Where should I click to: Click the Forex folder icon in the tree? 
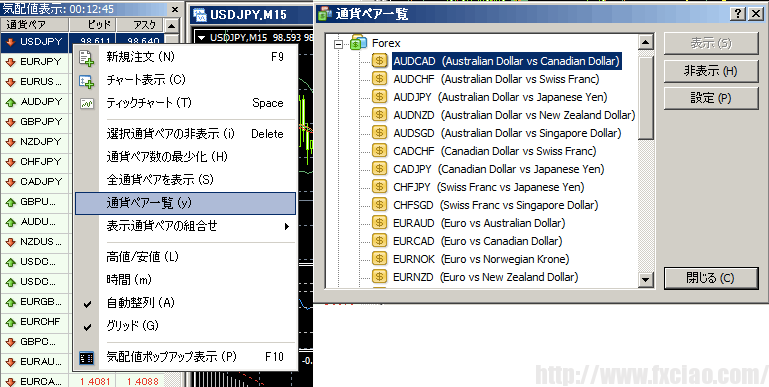pyautogui.click(x=359, y=43)
